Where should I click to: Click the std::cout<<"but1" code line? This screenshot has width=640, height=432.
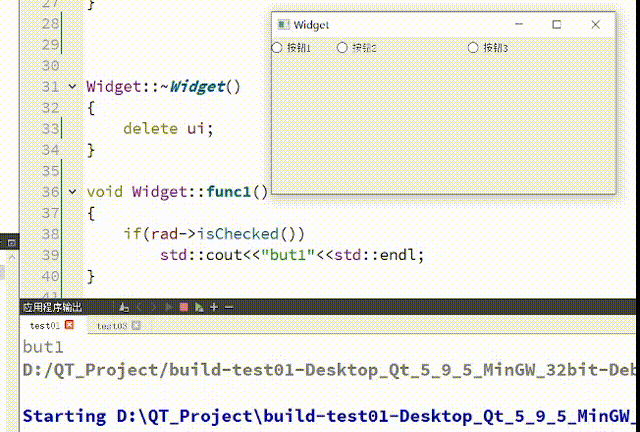point(292,255)
